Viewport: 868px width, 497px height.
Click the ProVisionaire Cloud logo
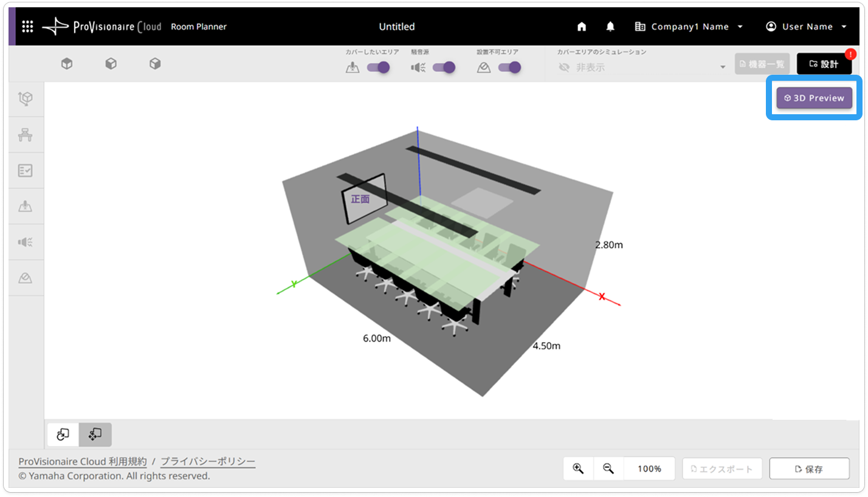click(x=102, y=27)
